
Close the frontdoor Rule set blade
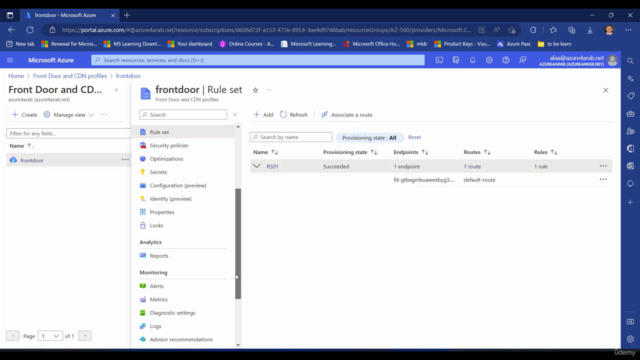click(606, 90)
